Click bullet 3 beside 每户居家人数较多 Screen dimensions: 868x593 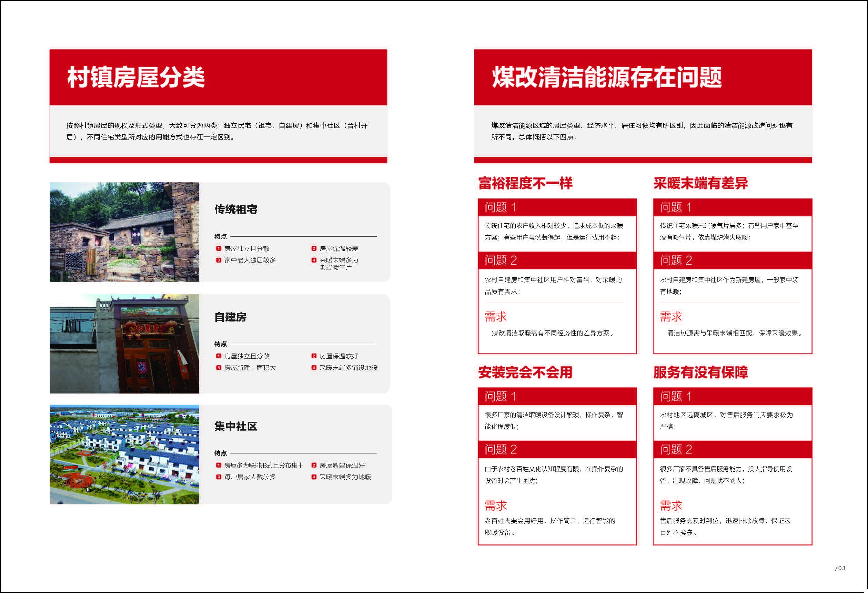219,477
